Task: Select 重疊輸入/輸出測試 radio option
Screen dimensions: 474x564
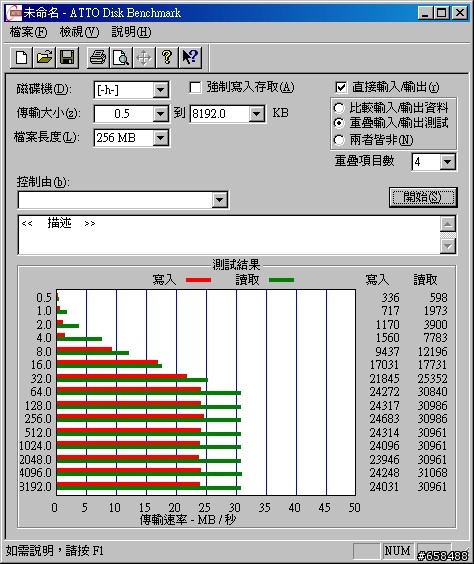Action: point(339,123)
